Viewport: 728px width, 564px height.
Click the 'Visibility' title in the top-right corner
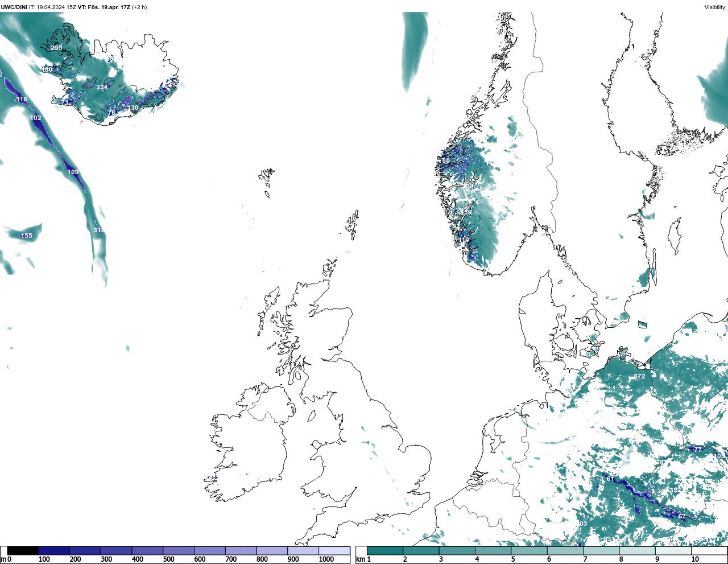pyautogui.click(x=715, y=7)
